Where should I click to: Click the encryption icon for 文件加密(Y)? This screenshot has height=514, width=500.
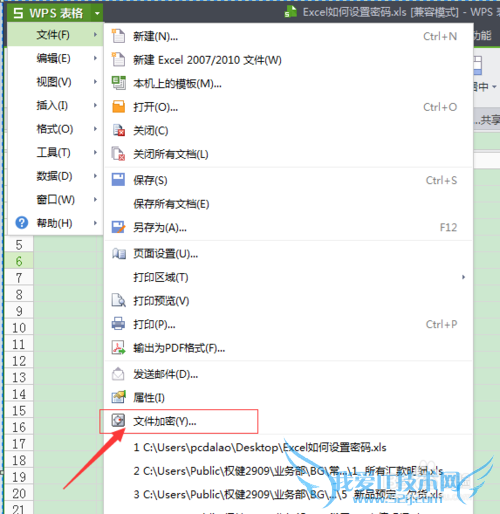[118, 421]
